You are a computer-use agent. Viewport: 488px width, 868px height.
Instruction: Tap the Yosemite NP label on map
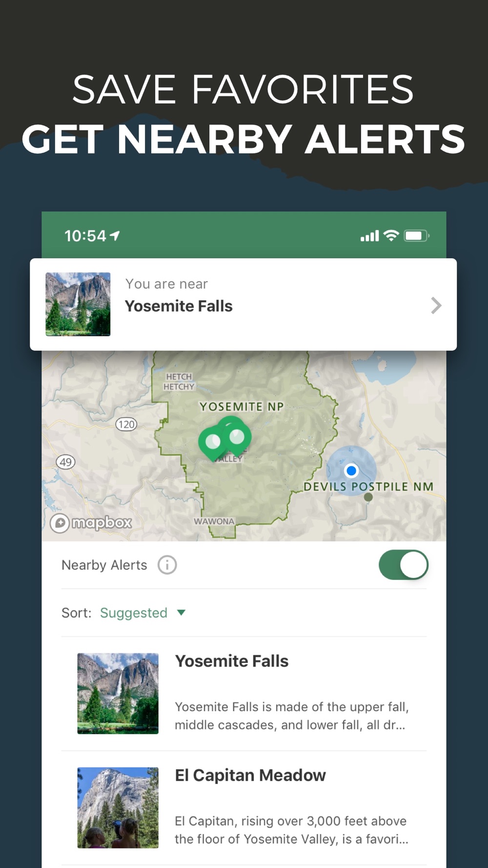tap(242, 407)
